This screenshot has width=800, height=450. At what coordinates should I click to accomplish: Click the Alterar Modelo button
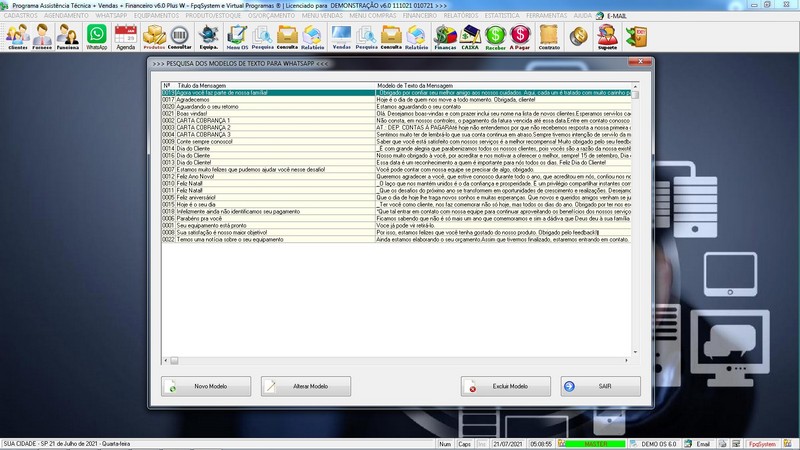pos(306,386)
